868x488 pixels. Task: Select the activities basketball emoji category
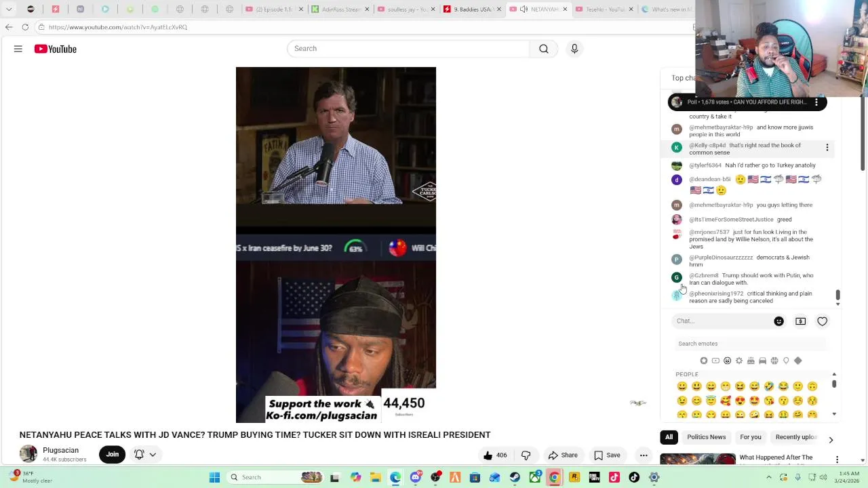click(x=774, y=361)
